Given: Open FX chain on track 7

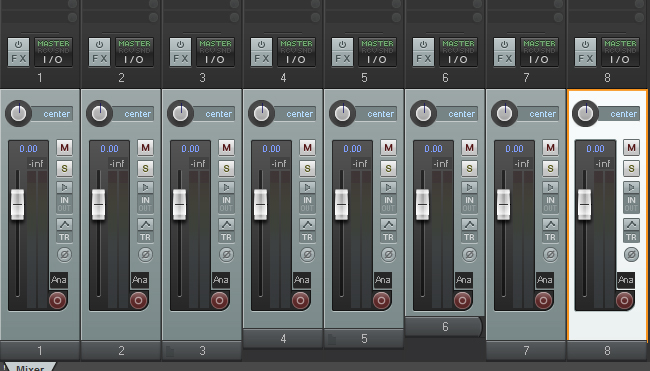Looking at the screenshot, I should coord(504,59).
